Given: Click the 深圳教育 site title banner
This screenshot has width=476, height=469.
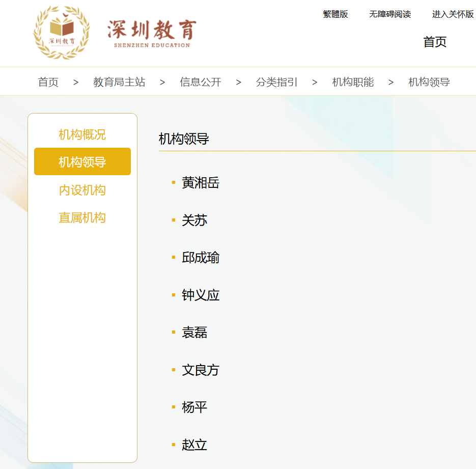Looking at the screenshot, I should click(x=152, y=34).
